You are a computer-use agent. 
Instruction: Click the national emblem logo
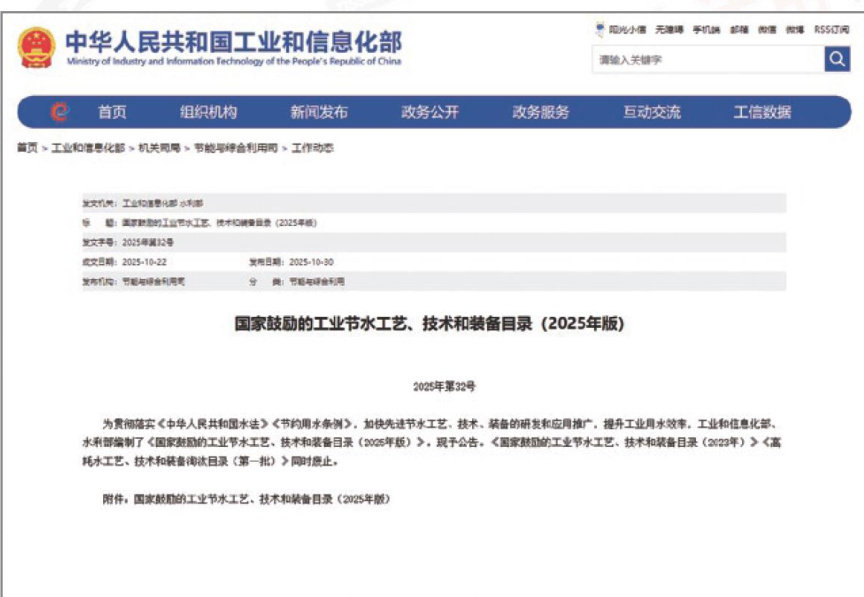(x=36, y=47)
